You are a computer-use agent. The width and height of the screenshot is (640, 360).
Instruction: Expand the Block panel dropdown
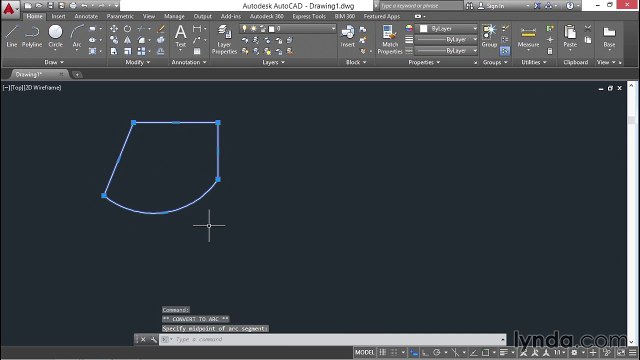tap(356, 62)
